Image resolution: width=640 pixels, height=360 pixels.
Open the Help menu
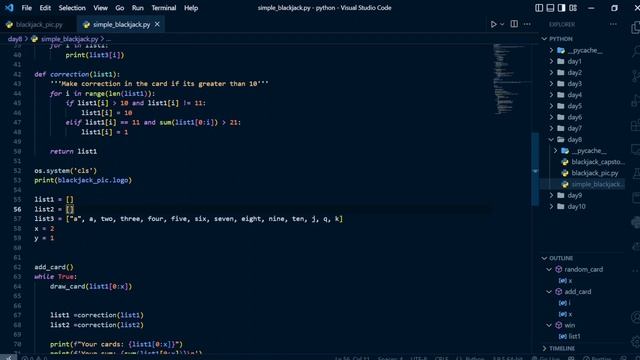[x=191, y=8]
